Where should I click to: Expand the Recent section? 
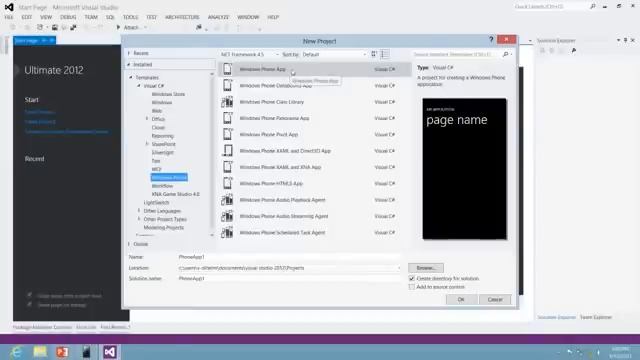pos(129,53)
